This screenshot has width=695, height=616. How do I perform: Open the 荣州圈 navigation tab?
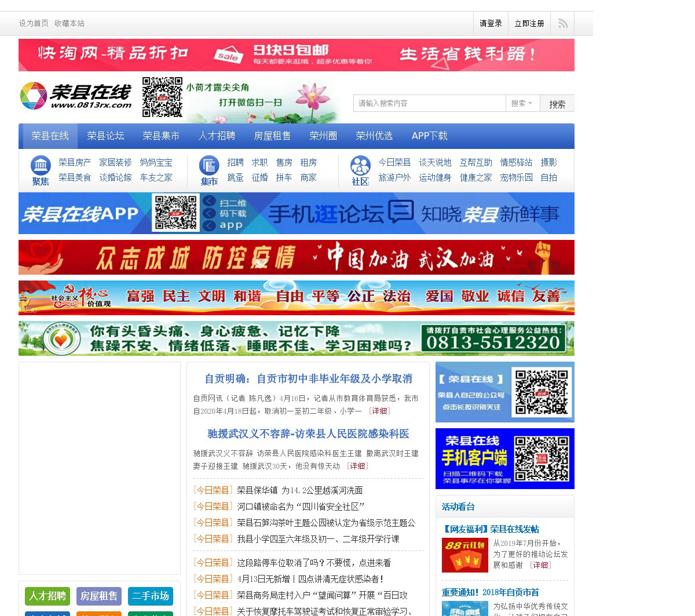323,136
